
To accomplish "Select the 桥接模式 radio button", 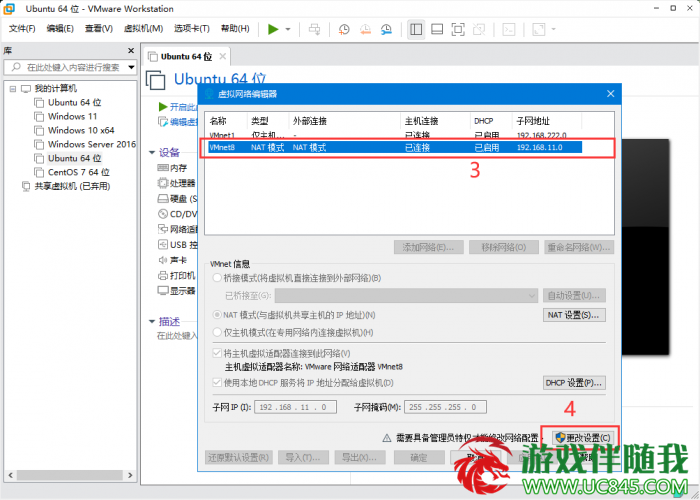I will 217,278.
